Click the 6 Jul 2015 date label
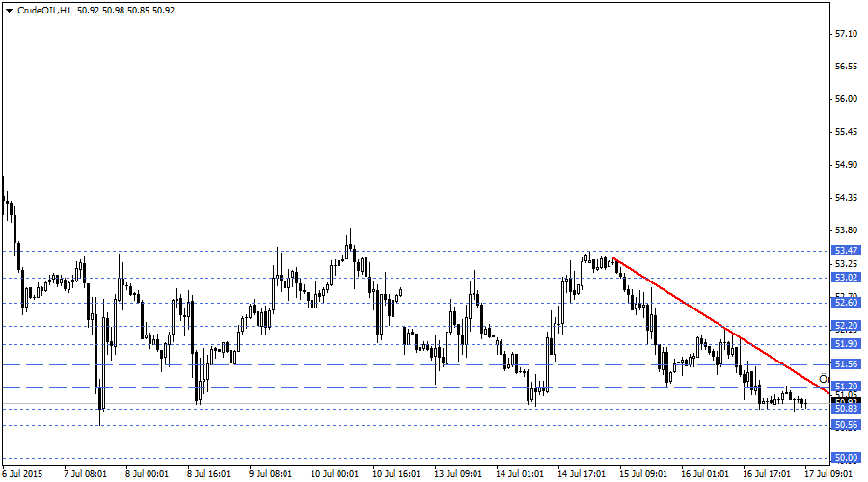The image size is (868, 482). pyautogui.click(x=21, y=474)
